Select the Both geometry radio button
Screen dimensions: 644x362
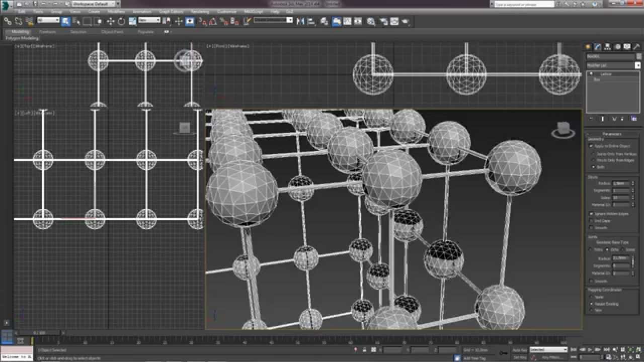594,166
